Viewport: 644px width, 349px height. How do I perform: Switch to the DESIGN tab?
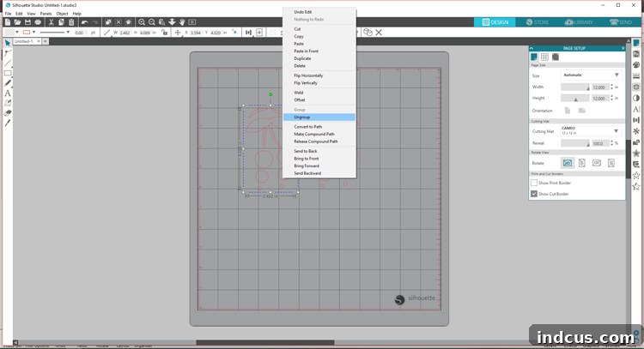point(495,22)
